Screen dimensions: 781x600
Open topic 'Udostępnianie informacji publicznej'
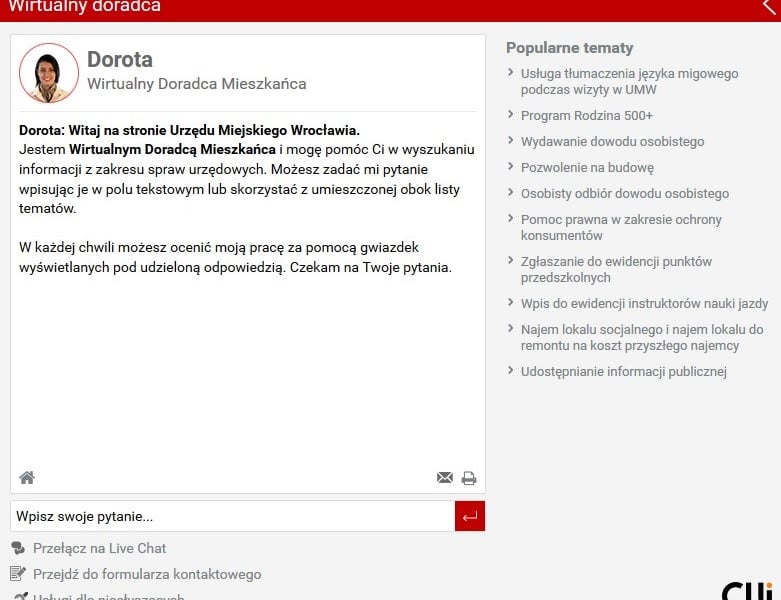[x=624, y=372]
